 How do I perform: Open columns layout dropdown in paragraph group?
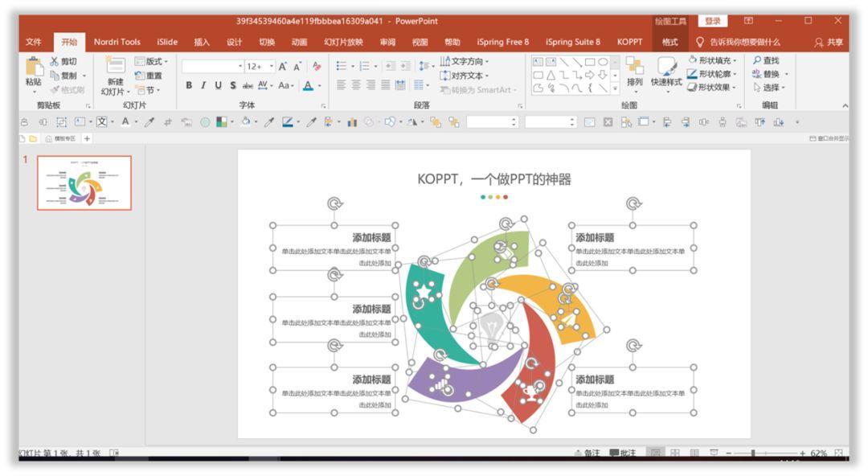pyautogui.click(x=421, y=84)
